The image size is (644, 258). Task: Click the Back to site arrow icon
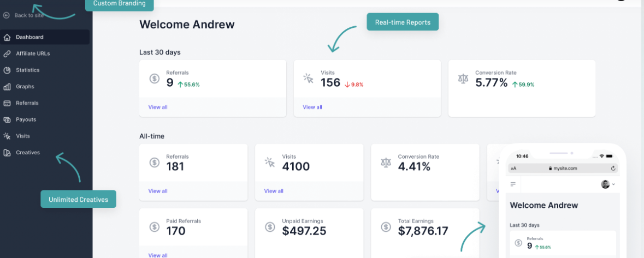(6, 15)
